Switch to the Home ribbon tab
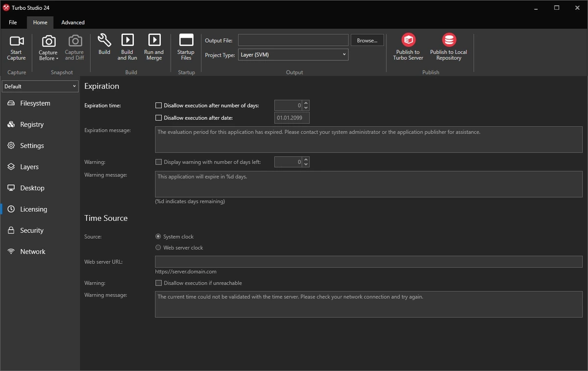This screenshot has width=588, height=371. tap(40, 23)
